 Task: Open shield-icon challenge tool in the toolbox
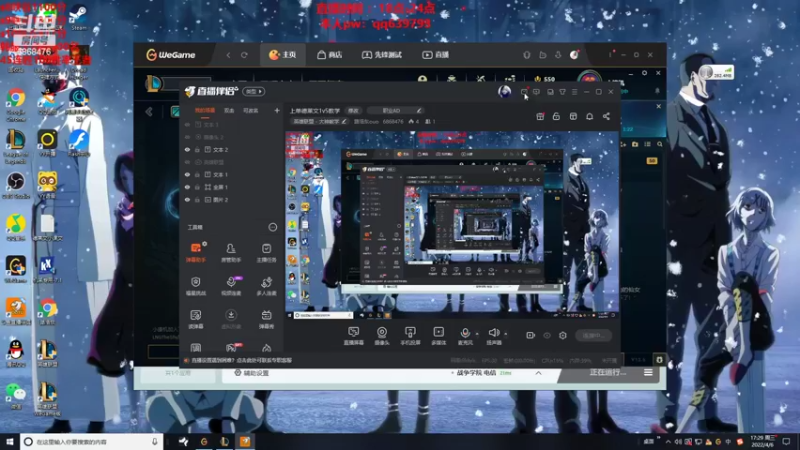[x=195, y=286]
